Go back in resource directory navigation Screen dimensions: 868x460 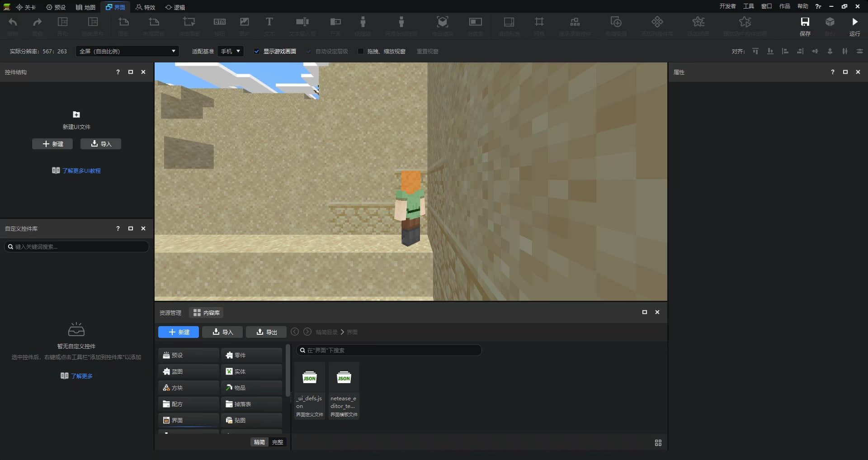295,332
